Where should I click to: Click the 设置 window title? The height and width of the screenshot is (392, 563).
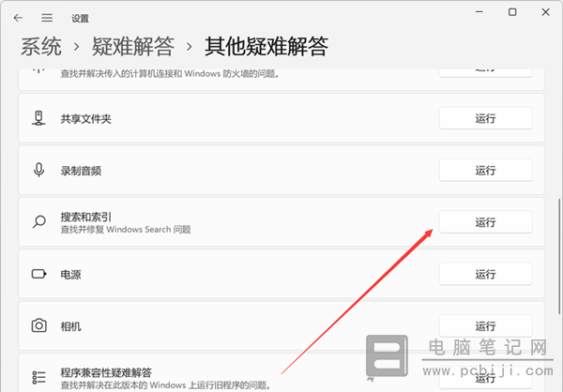(x=80, y=19)
